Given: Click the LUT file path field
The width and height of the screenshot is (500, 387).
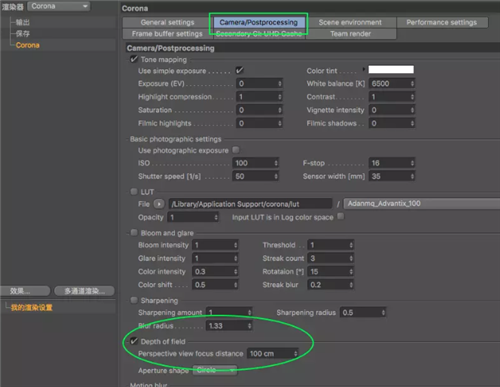Looking at the screenshot, I should click(250, 204).
